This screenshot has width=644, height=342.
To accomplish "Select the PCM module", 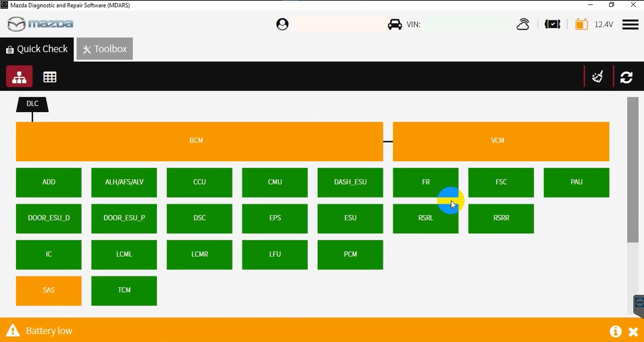I will point(350,255).
